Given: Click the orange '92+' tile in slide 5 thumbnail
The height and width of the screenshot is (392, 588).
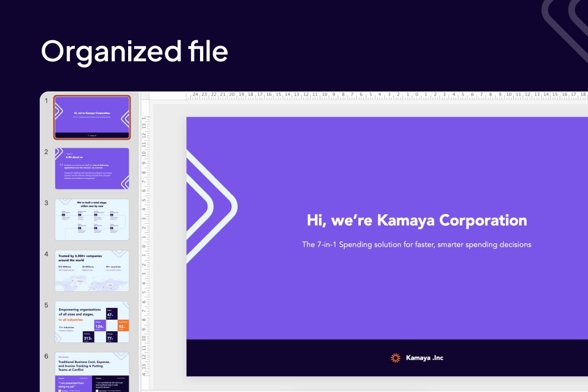Looking at the screenshot, I should coord(123,326).
